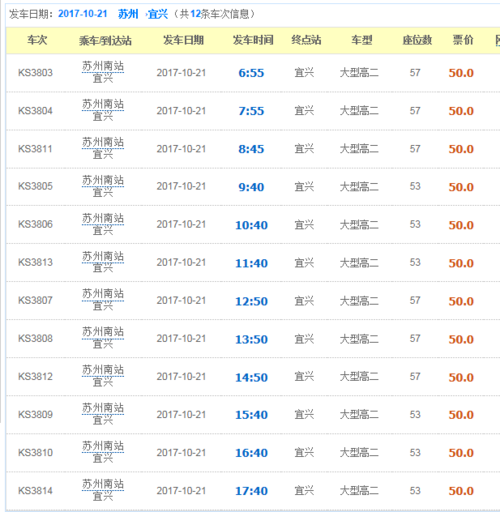Click the 50.0 price in KS3803 row
The height and width of the screenshot is (512, 500).
point(461,73)
